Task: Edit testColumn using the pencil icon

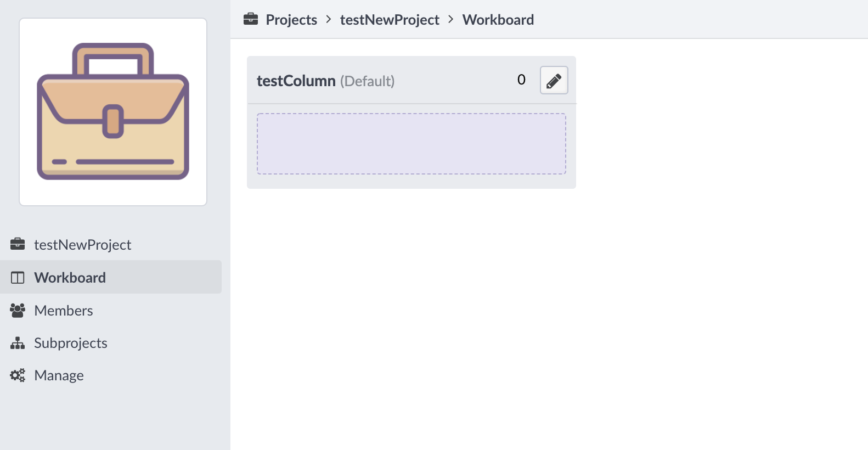Action: [x=554, y=81]
